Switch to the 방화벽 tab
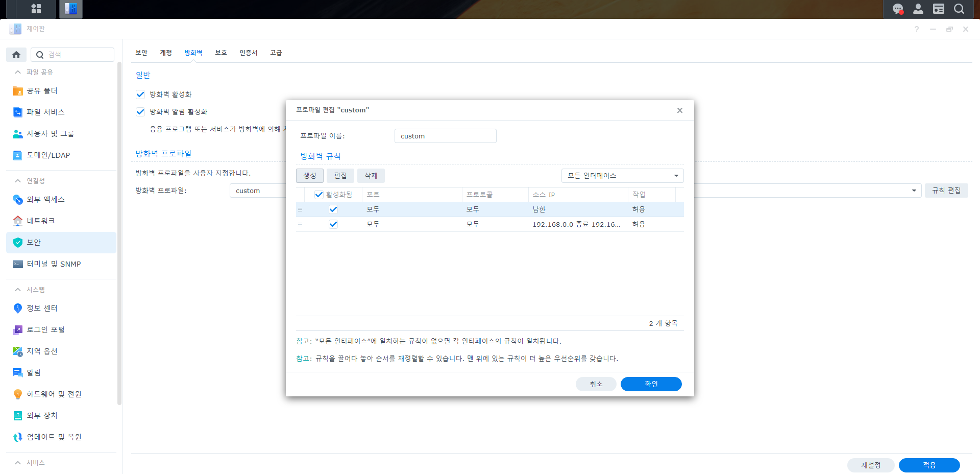 (x=193, y=53)
